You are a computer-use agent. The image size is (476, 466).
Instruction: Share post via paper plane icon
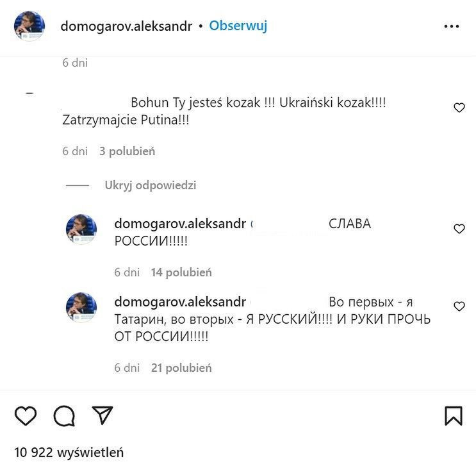[x=103, y=415]
